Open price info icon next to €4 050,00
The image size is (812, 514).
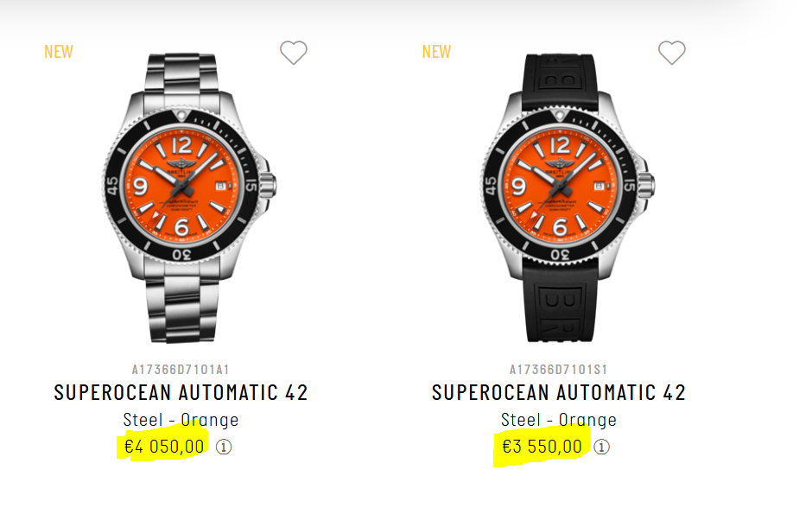coord(224,447)
